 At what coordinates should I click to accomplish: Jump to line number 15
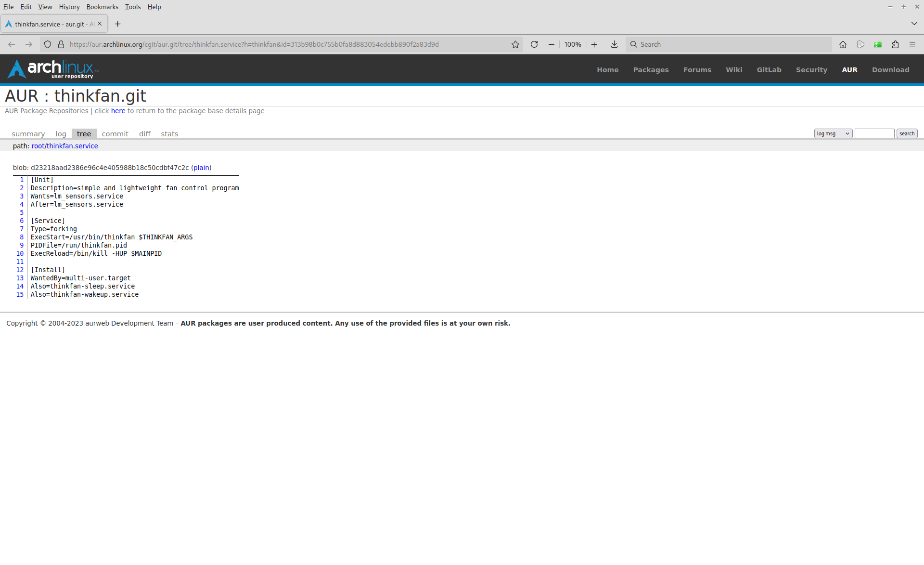coord(20,294)
